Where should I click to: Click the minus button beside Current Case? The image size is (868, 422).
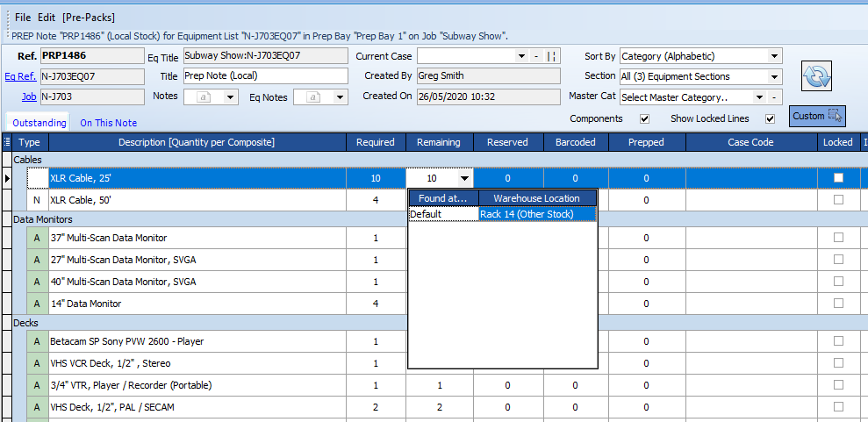point(535,56)
